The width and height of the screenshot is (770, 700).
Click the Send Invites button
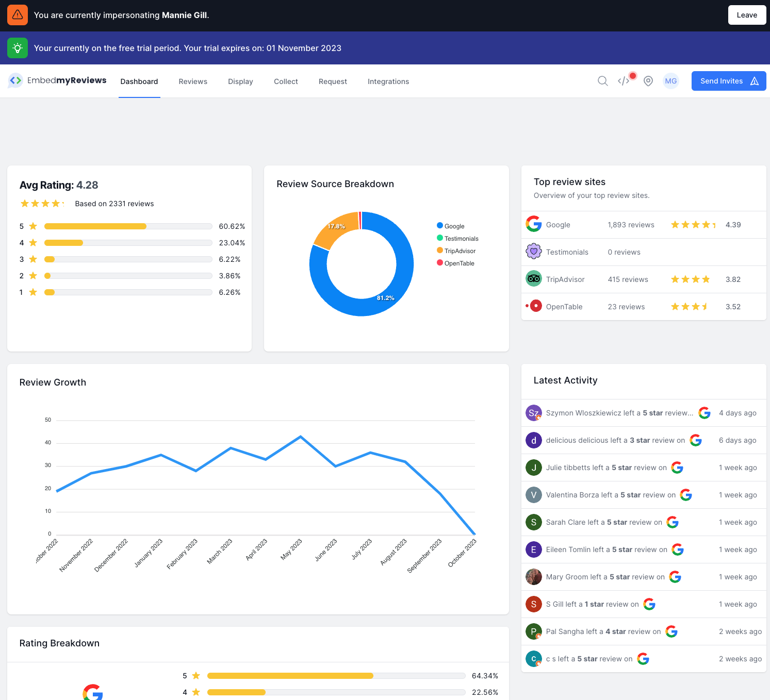(728, 81)
